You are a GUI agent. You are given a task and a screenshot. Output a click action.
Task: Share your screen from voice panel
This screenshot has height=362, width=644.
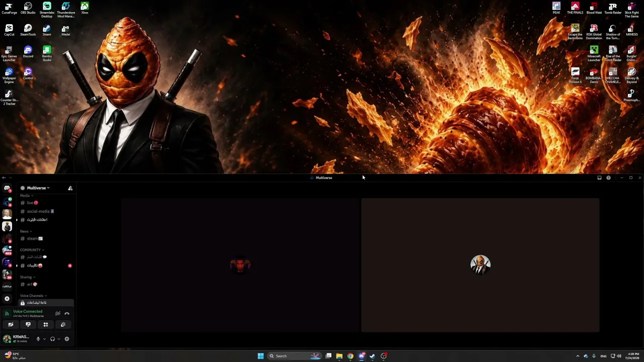tap(28, 324)
